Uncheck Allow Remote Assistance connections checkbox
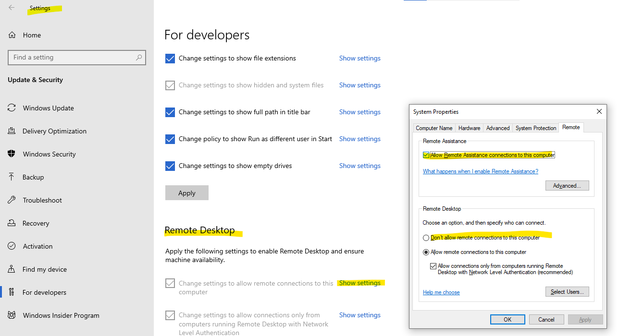Screen dimensions: 644x336 (426, 155)
